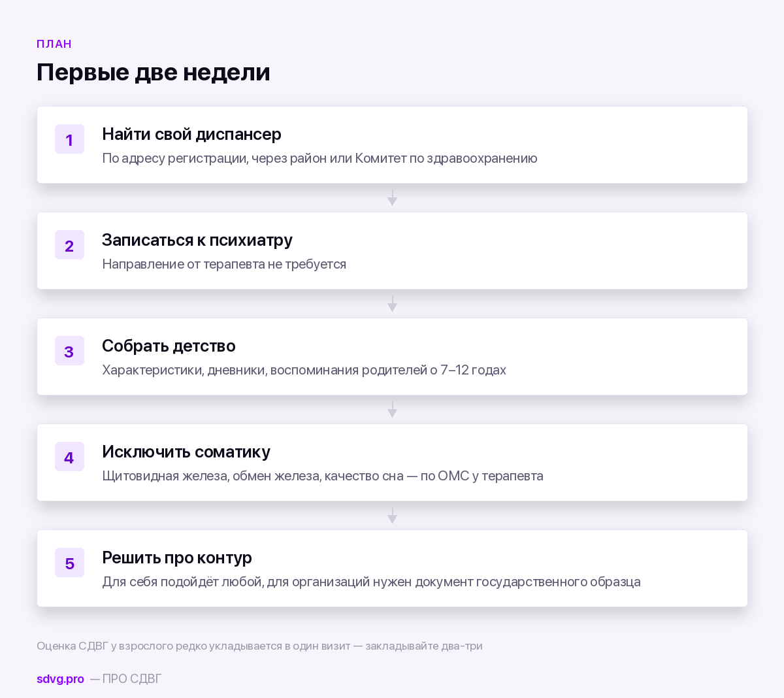
Task: Click the text 'Характеристики, дневники, воспоминания родителей'
Action: pos(304,370)
